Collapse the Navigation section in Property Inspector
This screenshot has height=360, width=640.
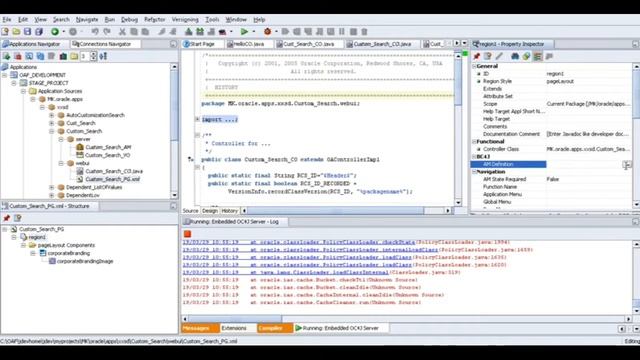pyautogui.click(x=474, y=172)
